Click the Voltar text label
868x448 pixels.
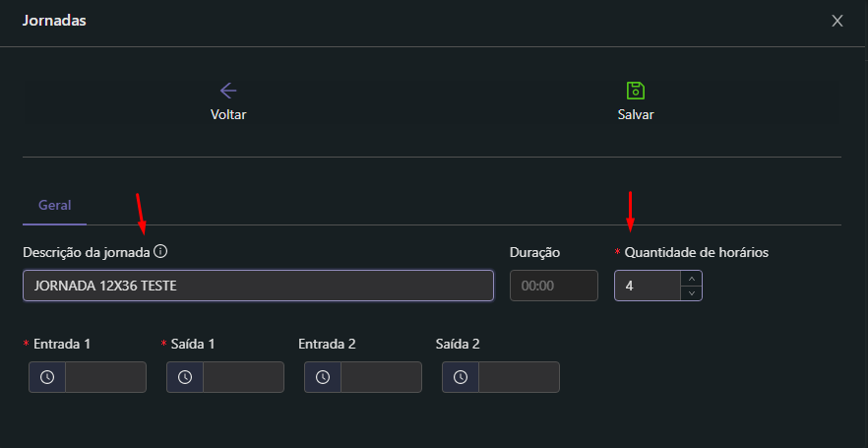(x=228, y=114)
